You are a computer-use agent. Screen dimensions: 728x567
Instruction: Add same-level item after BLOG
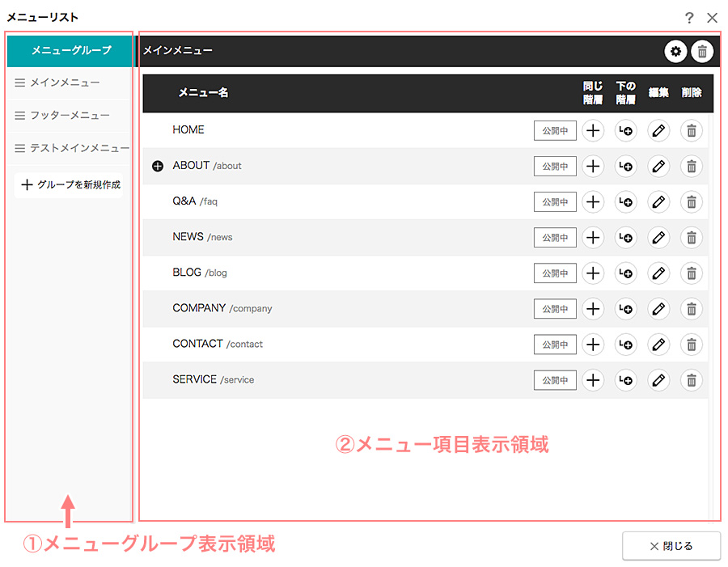click(593, 273)
